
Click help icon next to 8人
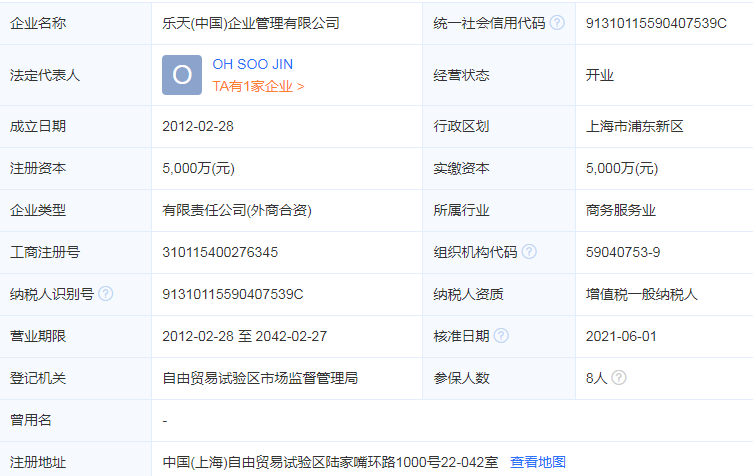619,378
